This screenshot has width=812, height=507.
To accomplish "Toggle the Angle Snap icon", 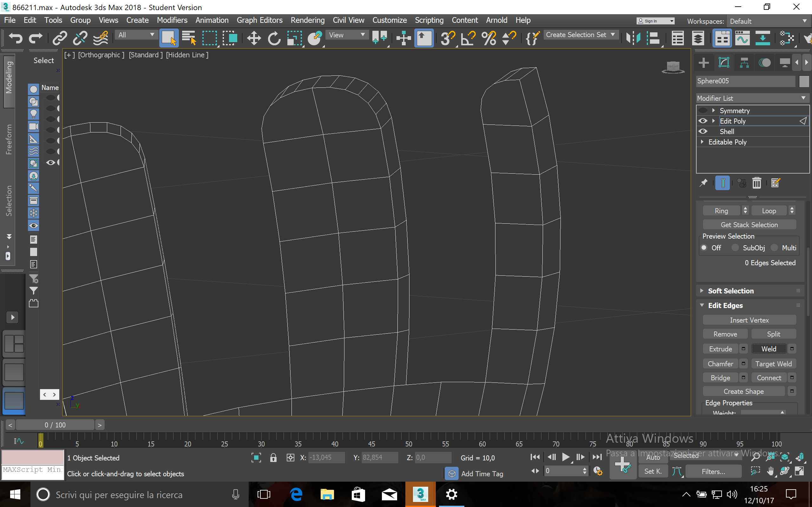I will point(468,38).
